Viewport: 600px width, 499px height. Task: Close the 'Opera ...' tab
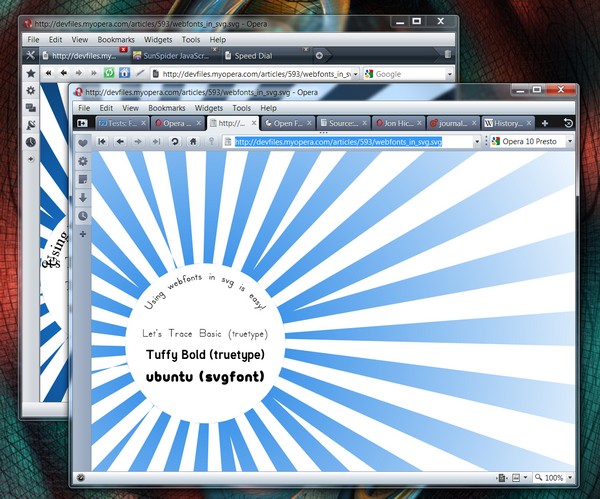199,123
